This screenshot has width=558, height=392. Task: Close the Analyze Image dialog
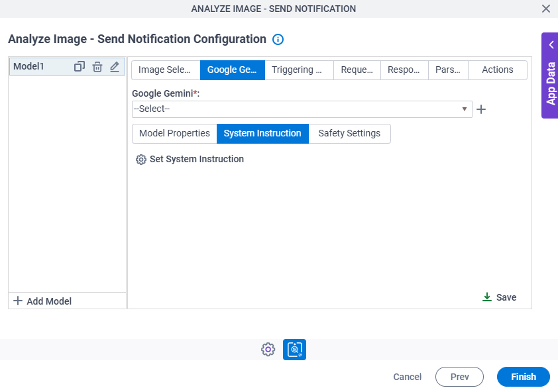click(x=545, y=9)
